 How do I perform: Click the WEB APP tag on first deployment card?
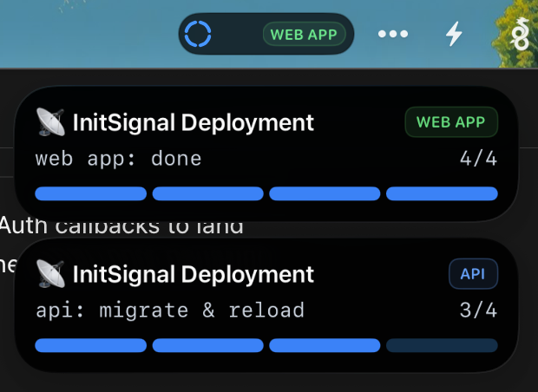click(451, 122)
